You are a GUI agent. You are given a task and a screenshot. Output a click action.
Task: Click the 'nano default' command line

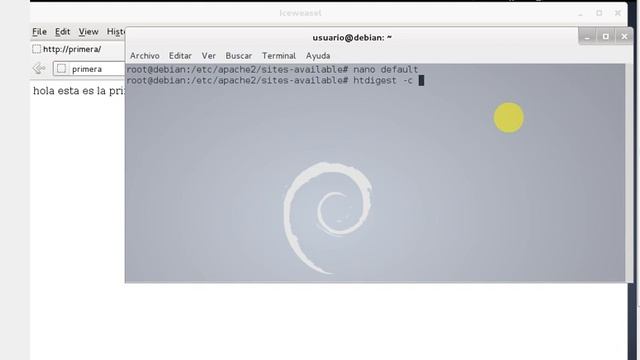(272, 69)
